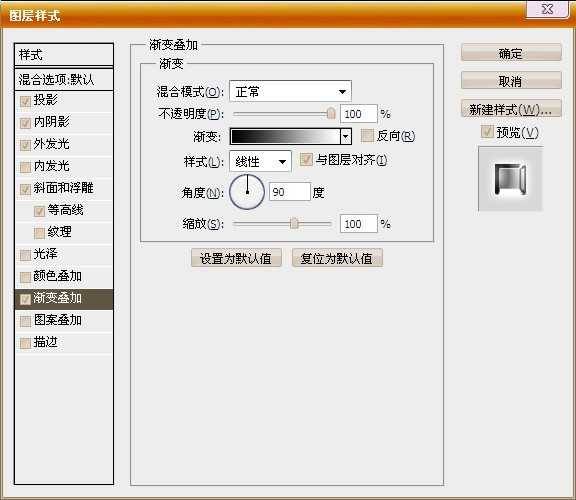Toggle the 斜面和浮雕 bevel checkbox
This screenshot has height=500, width=576.
(x=25, y=190)
